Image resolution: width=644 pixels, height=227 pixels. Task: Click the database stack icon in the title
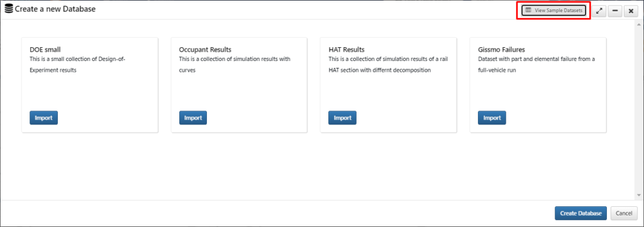tap(9, 9)
